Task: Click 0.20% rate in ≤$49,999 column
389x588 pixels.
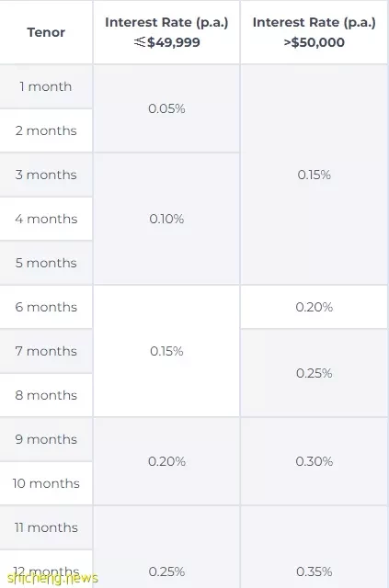Action: click(x=166, y=461)
